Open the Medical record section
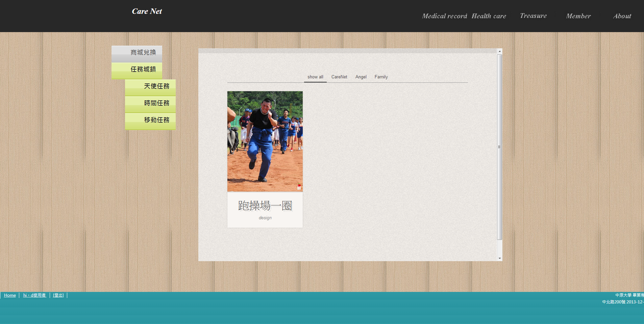Screen dimensions: 644x324 pos(444,16)
